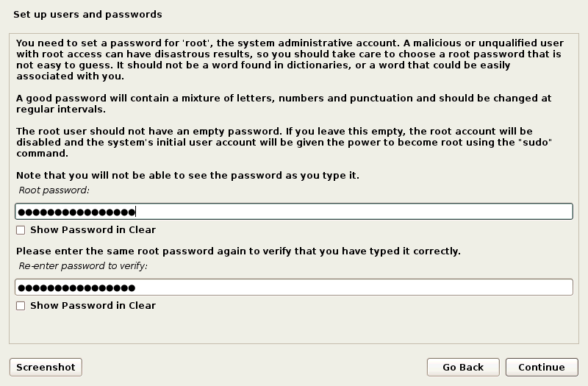Click the masked dots in the Root password field
Screen dimensions: 588x386
pos(76,212)
